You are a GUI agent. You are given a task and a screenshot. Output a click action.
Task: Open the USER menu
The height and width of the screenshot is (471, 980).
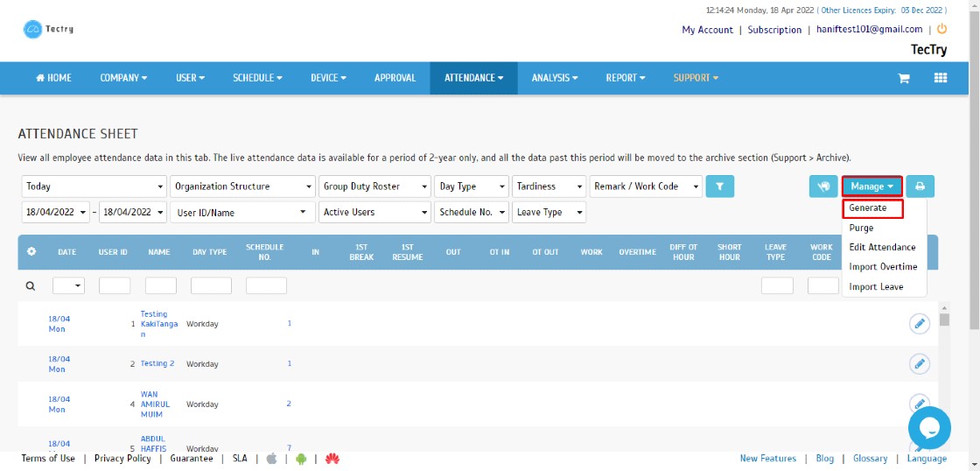[191, 78]
